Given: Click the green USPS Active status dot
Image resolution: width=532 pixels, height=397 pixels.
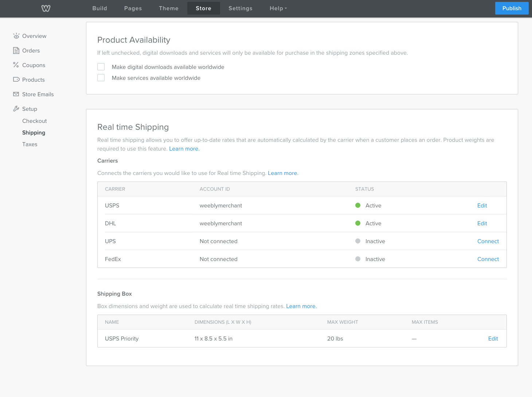Looking at the screenshot, I should 358,205.
